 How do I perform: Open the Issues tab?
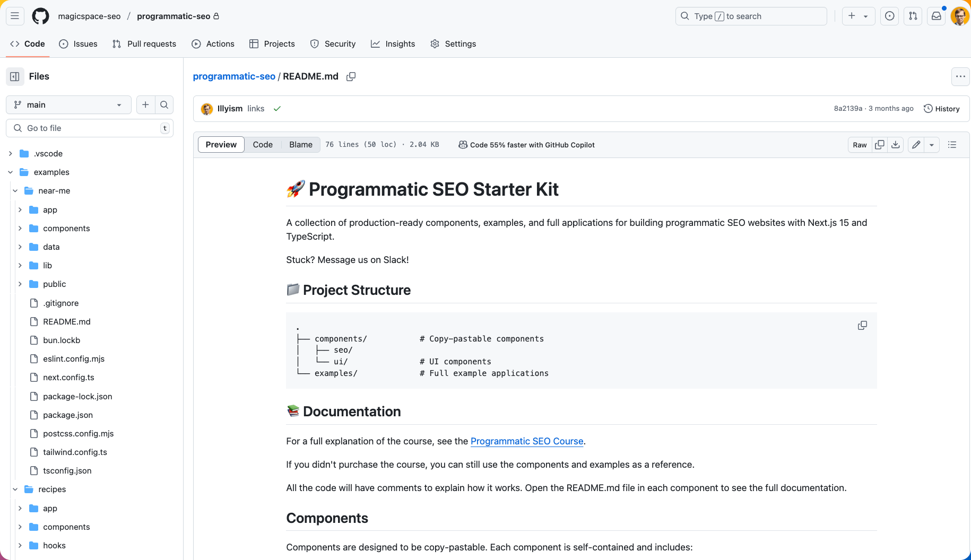coord(78,44)
